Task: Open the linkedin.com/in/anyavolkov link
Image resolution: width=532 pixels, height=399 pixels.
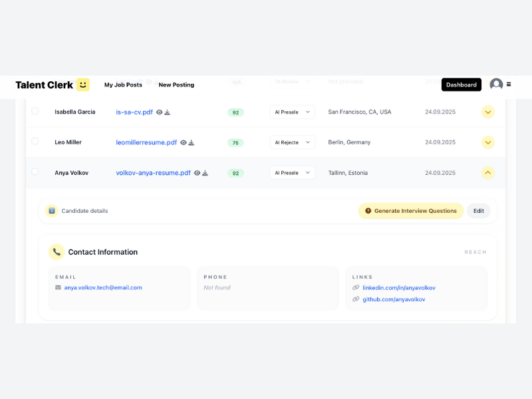Action: (x=398, y=288)
